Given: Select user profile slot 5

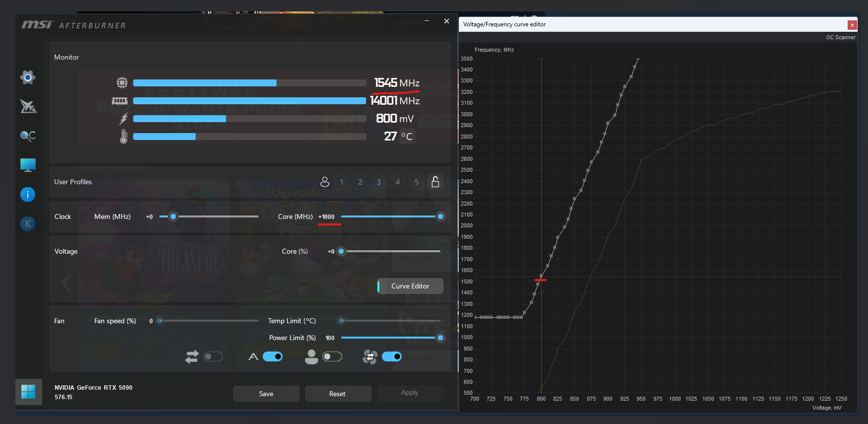Looking at the screenshot, I should pyautogui.click(x=417, y=182).
